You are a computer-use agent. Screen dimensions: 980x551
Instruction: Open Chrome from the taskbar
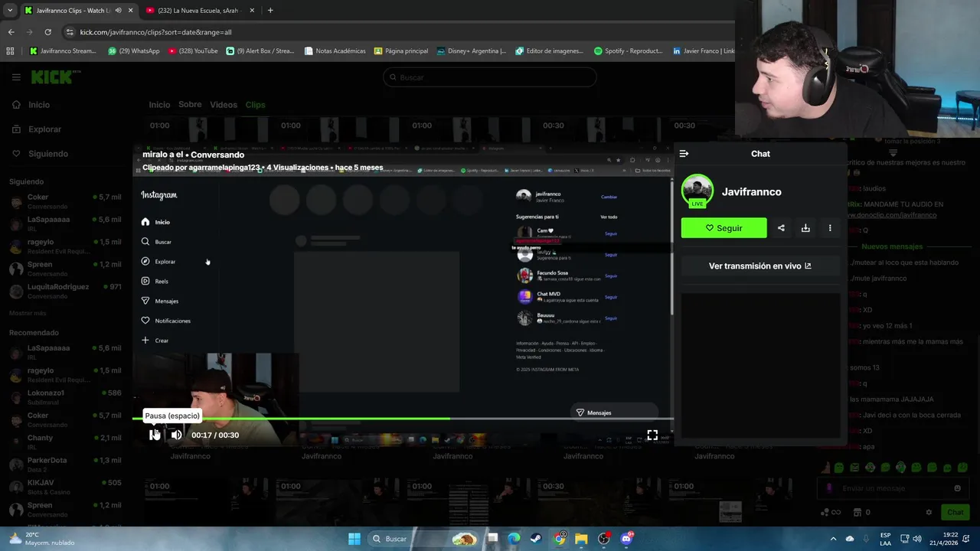point(560,539)
